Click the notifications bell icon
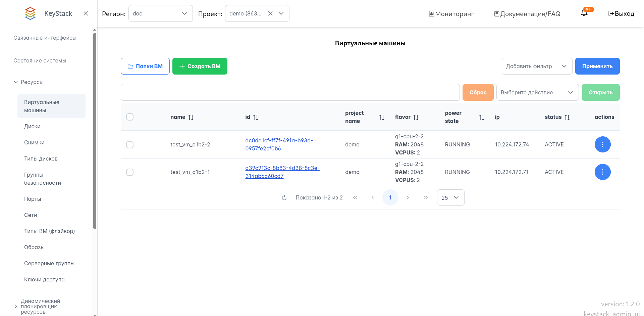Image resolution: width=644 pixels, height=316 pixels. pyautogui.click(x=584, y=13)
